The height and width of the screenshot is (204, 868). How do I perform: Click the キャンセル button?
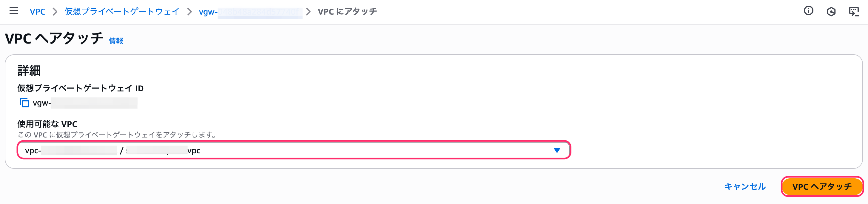[745, 186]
